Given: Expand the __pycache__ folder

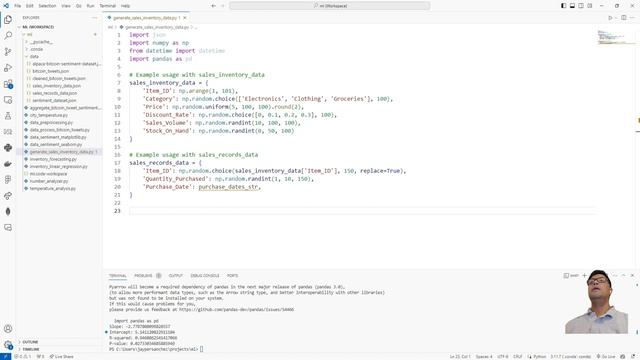Looking at the screenshot, I should pyautogui.click(x=41, y=42).
